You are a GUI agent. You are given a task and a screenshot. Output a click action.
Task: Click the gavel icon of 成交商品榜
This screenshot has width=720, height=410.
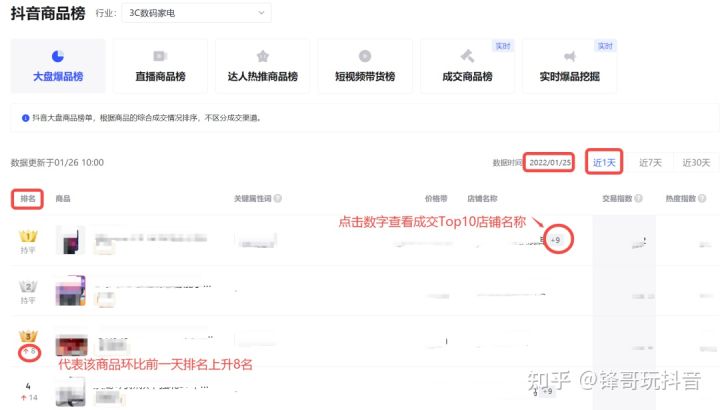pos(467,56)
